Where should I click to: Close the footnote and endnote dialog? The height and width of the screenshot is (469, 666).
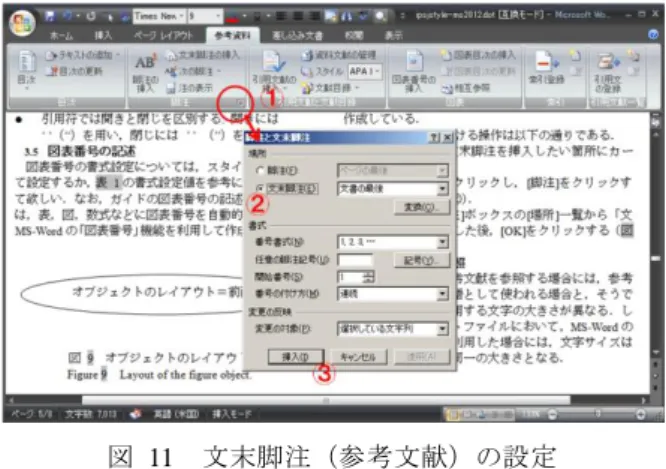tap(447, 137)
